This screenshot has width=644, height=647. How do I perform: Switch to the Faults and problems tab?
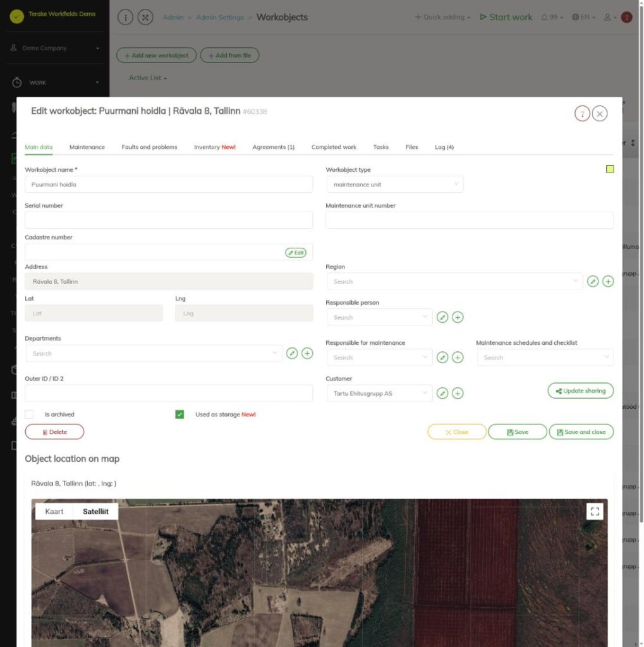(149, 147)
